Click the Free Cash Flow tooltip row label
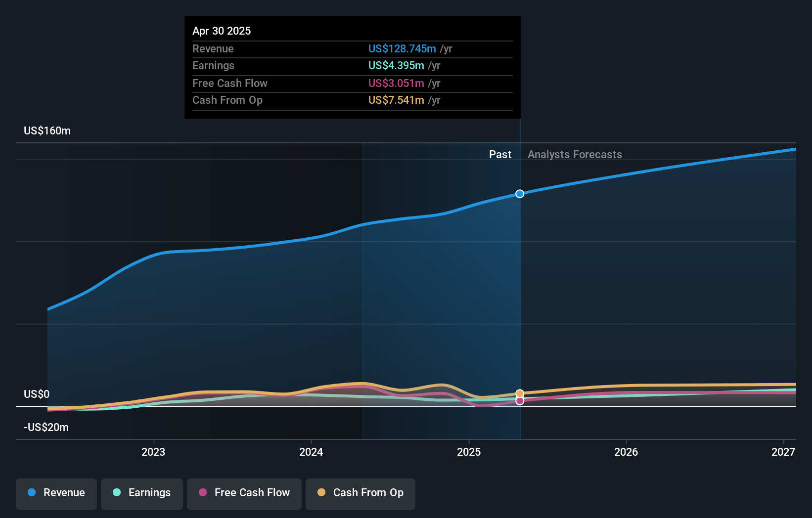 click(x=230, y=84)
